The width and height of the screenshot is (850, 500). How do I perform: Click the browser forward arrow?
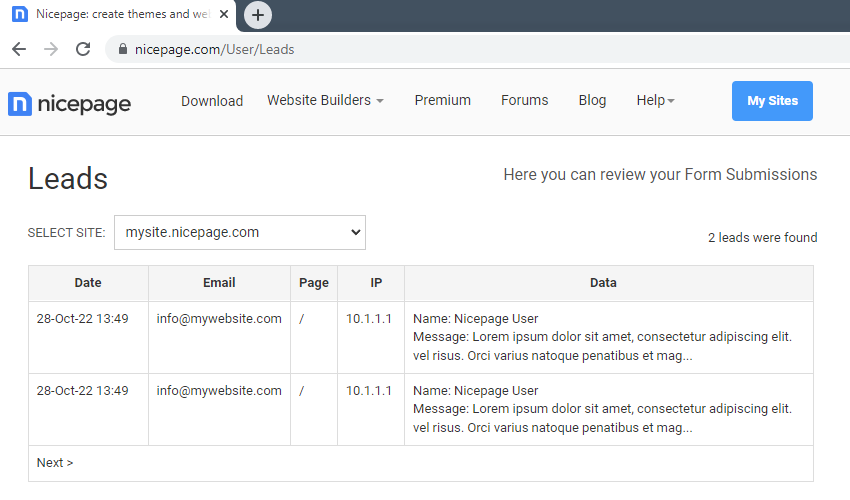(x=51, y=49)
